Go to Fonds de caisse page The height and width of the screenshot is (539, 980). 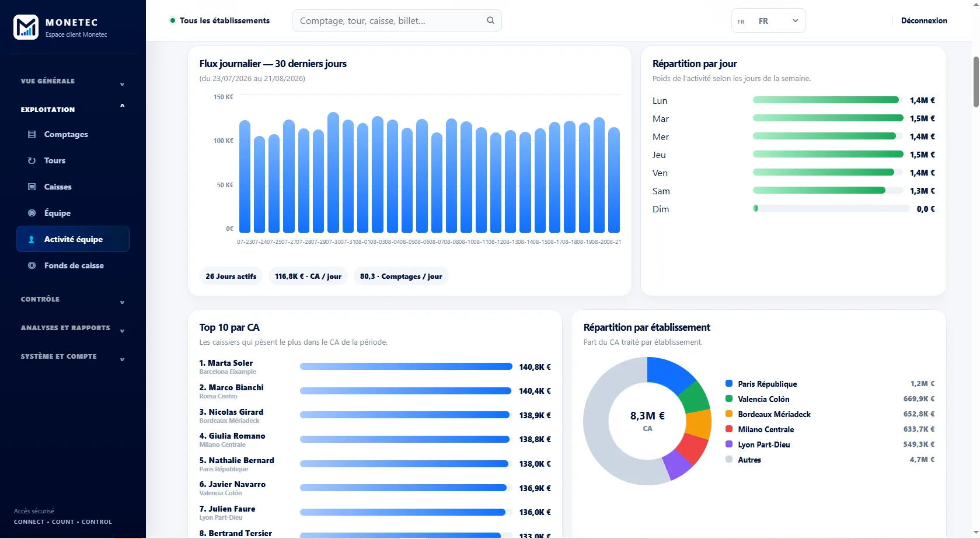(73, 265)
